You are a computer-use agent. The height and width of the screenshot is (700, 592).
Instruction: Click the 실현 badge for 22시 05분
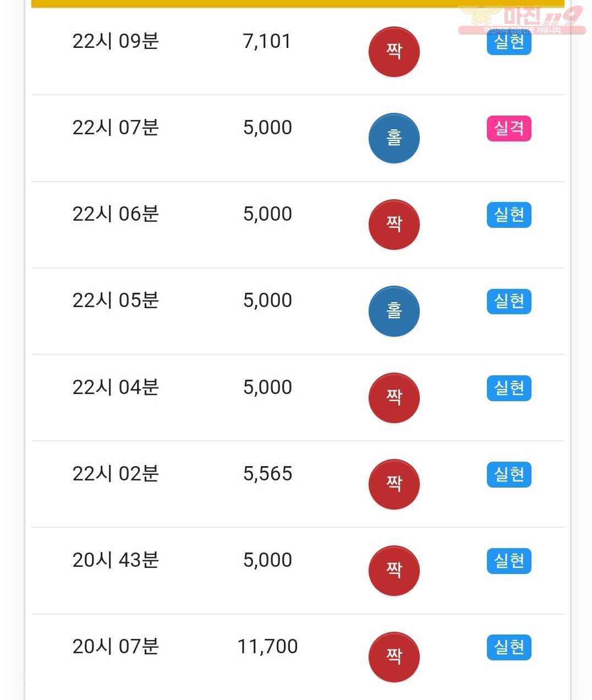tap(509, 301)
